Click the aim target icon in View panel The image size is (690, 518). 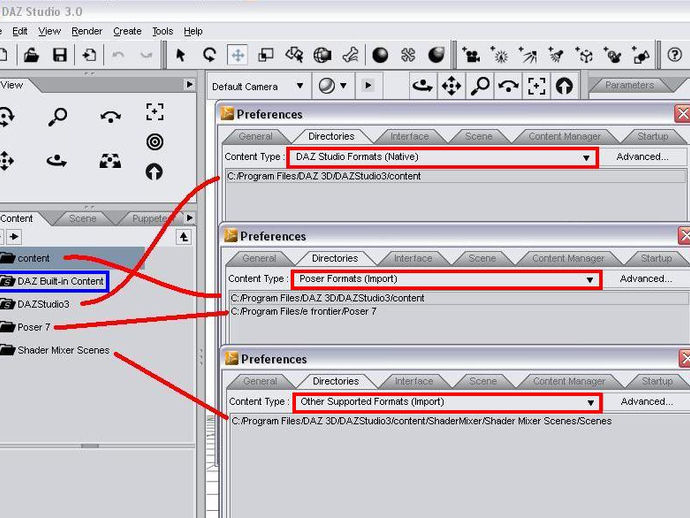[x=154, y=142]
